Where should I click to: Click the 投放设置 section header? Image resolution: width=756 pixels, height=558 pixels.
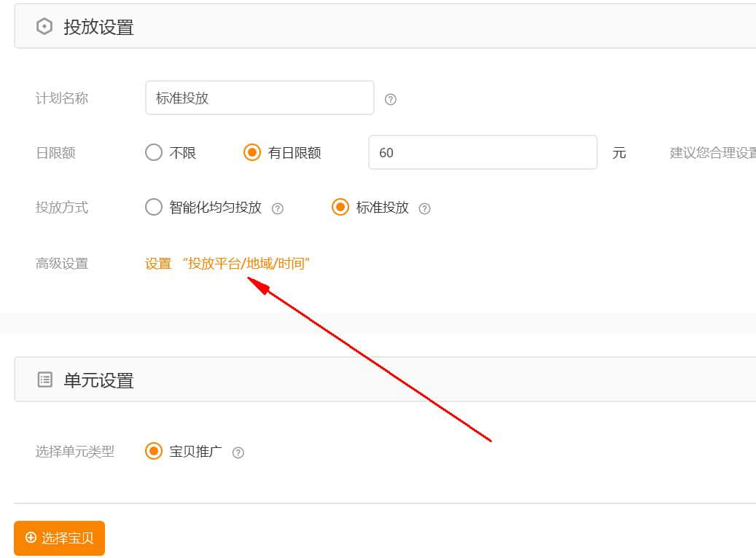tap(98, 27)
